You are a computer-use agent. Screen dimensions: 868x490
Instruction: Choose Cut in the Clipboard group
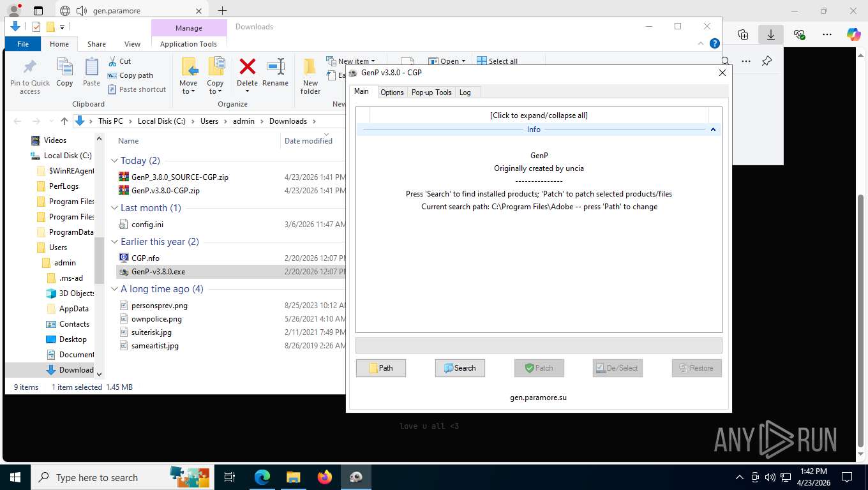coord(119,61)
